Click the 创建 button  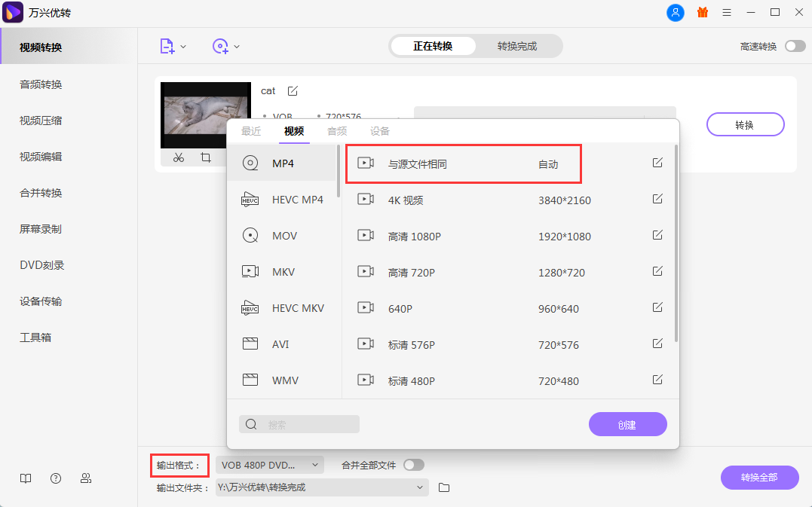click(627, 424)
